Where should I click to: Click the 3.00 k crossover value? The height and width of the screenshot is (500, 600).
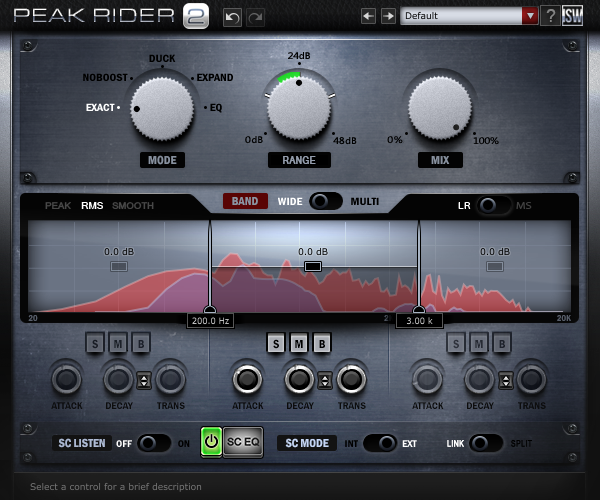(x=419, y=321)
